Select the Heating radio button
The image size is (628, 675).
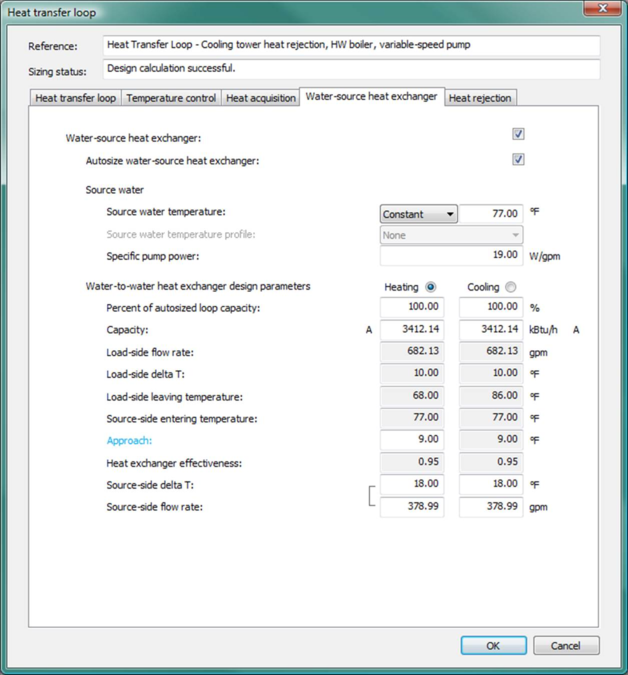click(431, 287)
